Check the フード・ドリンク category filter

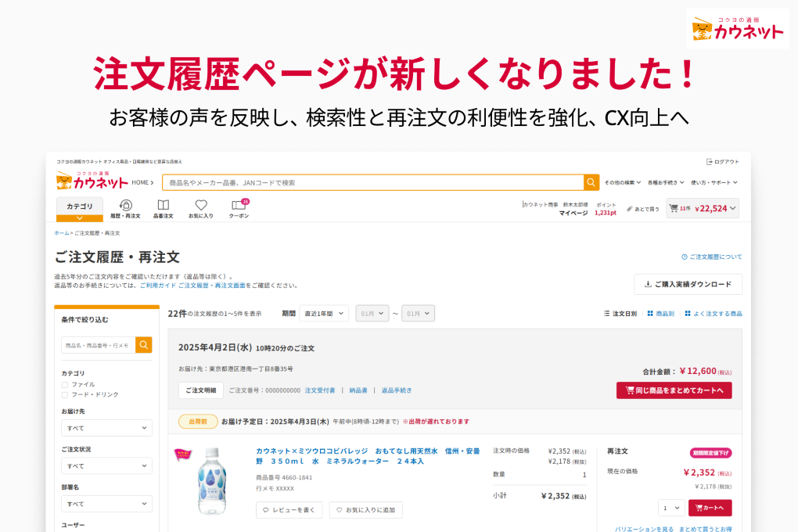click(65, 394)
